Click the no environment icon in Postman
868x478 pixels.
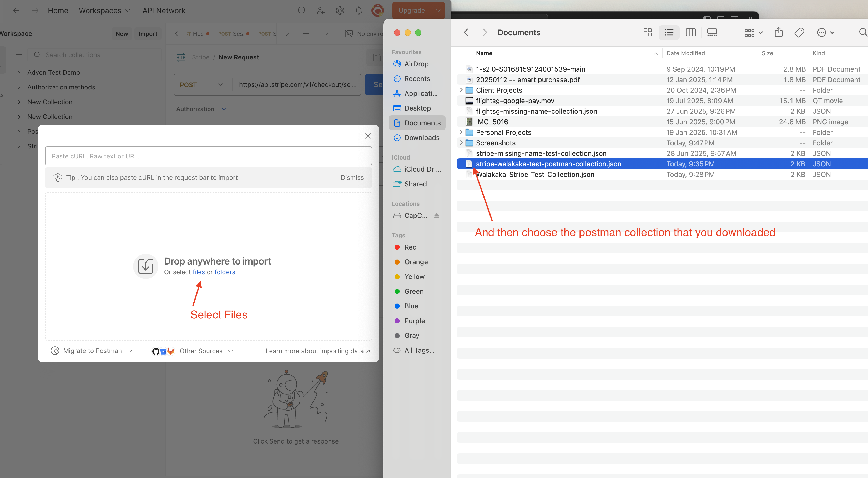click(349, 34)
